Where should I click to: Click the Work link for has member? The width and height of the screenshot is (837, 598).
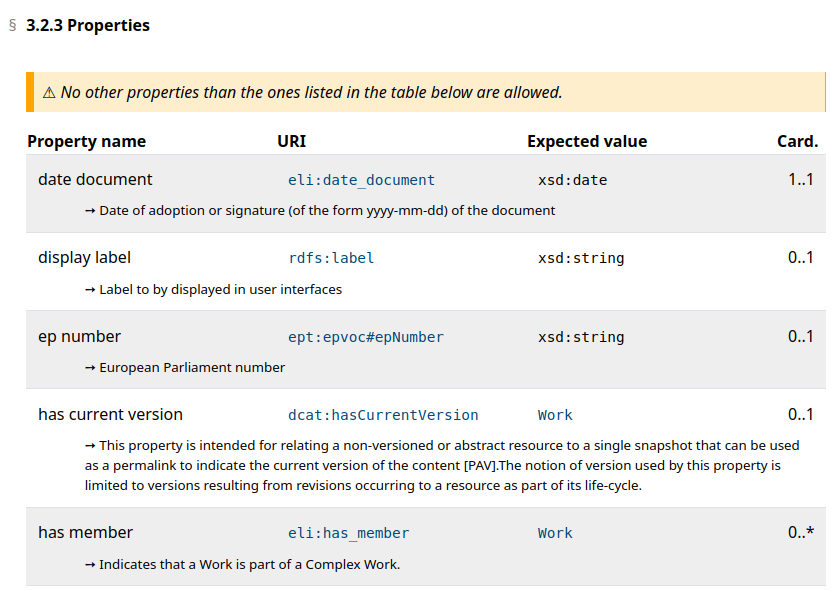point(555,533)
